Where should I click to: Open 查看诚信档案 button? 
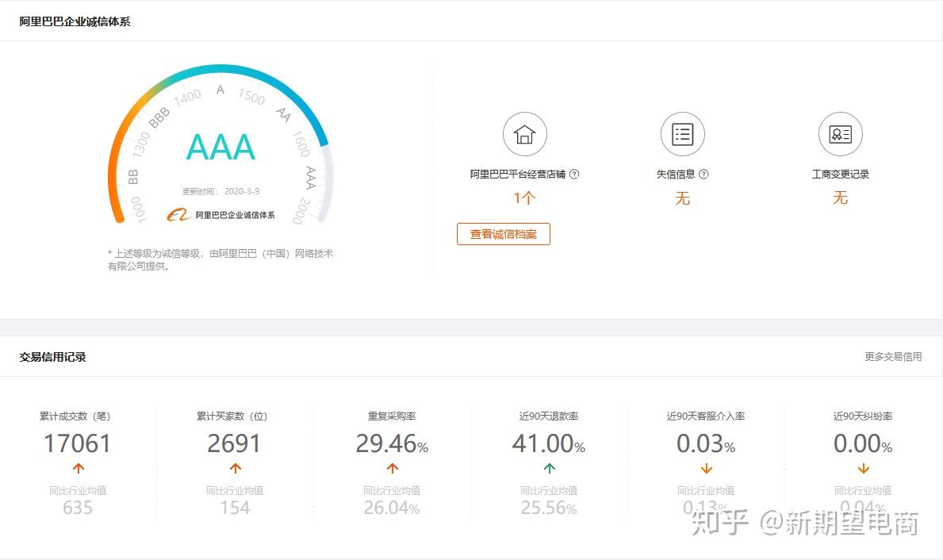coord(504,234)
